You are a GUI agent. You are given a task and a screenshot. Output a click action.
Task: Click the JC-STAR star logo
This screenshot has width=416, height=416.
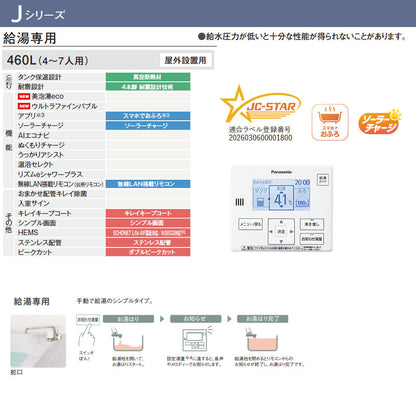261,104
